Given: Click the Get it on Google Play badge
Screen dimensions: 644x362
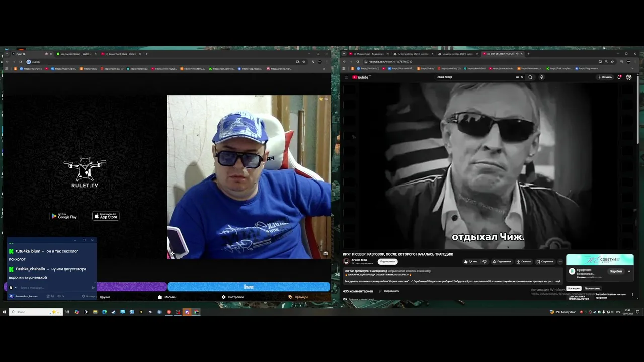Looking at the screenshot, I should tap(64, 216).
